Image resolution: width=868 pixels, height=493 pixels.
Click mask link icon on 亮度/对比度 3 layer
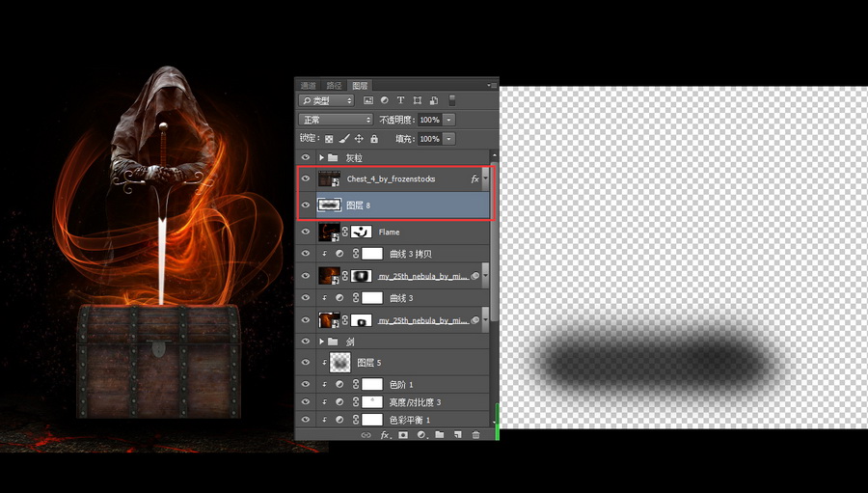pos(356,401)
